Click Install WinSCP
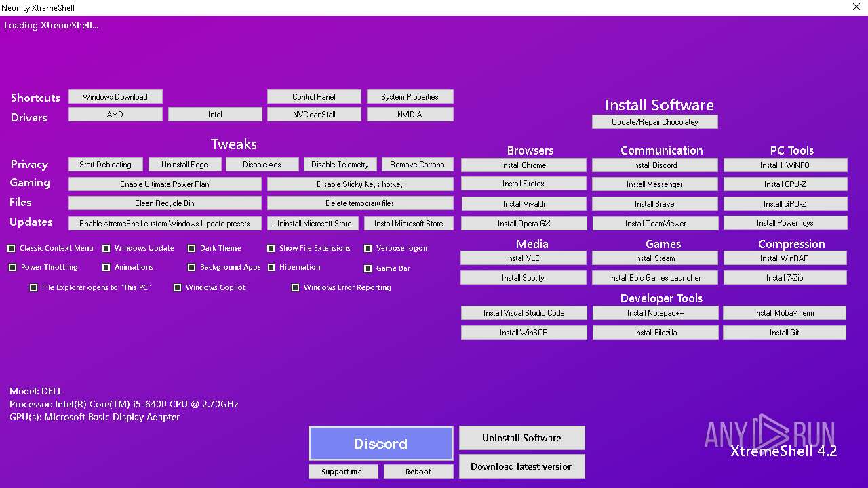868x488 pixels. point(524,333)
